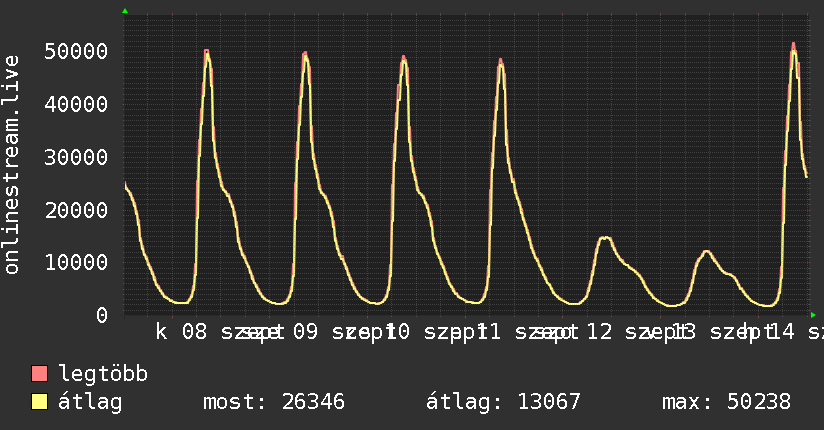Click the átlag: 13067 statistic

click(503, 402)
